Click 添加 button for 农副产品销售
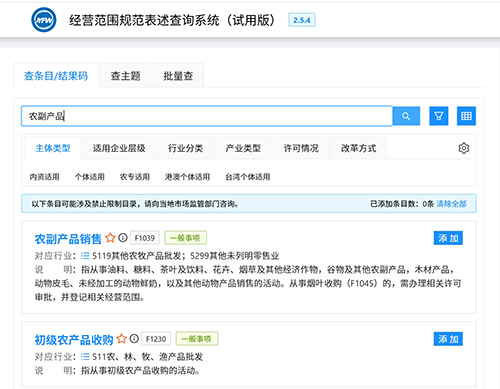Screen dimensions: 500x389 [x=448, y=238]
